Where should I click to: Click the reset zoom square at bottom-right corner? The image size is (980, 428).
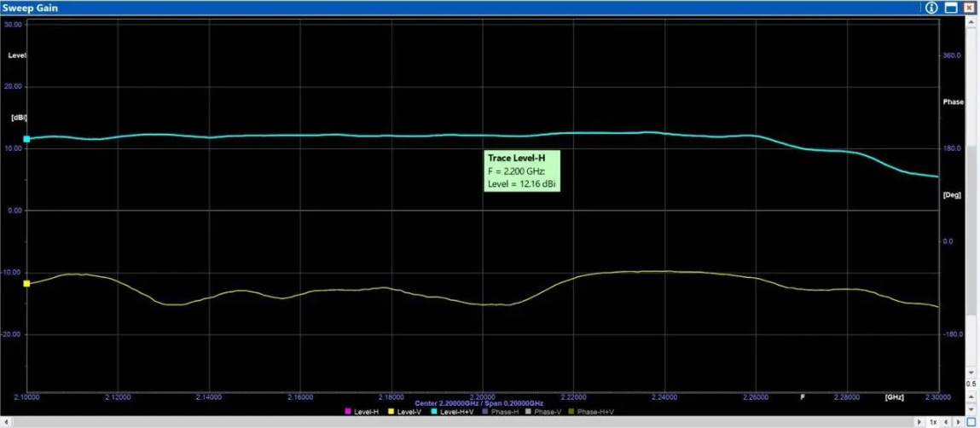pyautogui.click(x=971, y=421)
